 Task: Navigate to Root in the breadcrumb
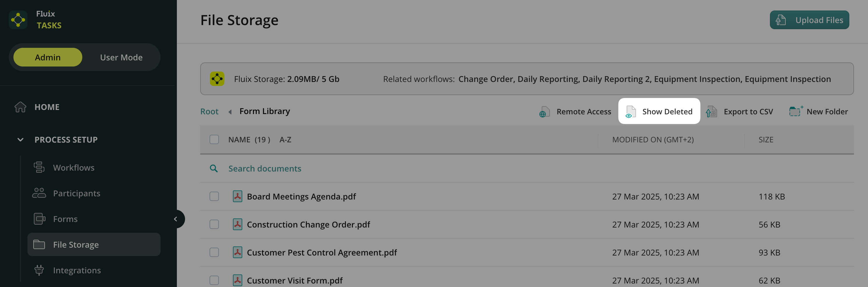pyautogui.click(x=209, y=111)
